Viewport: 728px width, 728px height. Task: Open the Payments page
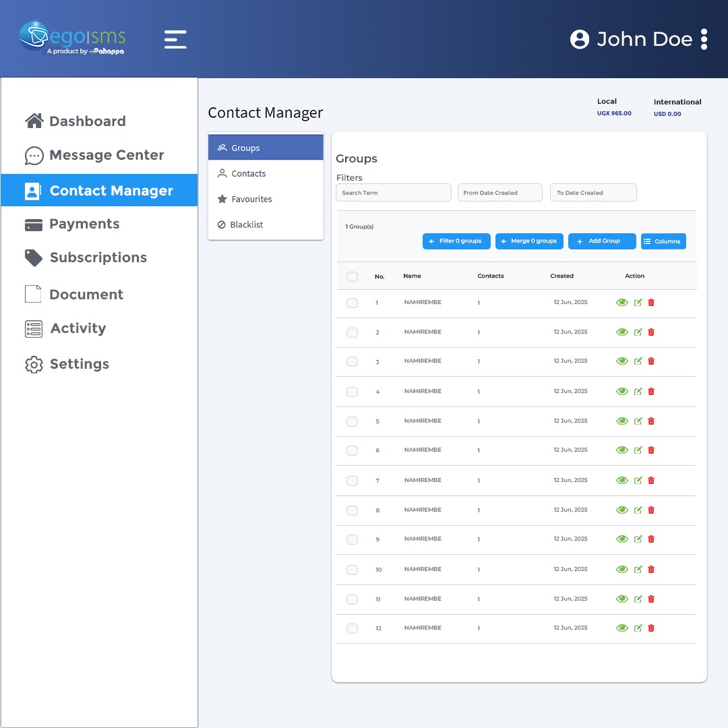tap(72, 224)
